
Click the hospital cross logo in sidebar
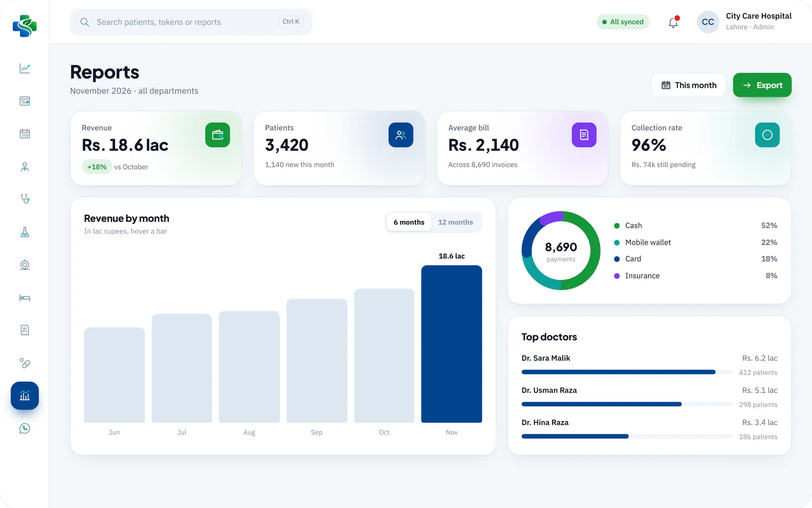(x=25, y=25)
